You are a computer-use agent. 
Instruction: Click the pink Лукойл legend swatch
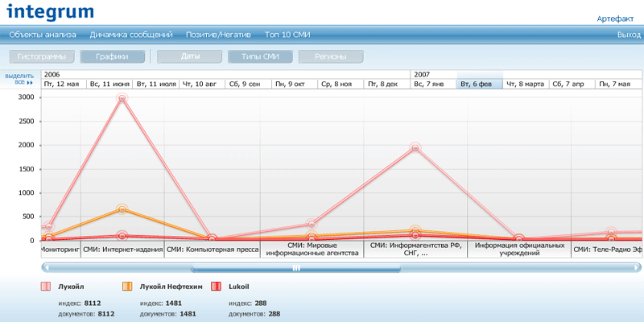tap(46, 287)
